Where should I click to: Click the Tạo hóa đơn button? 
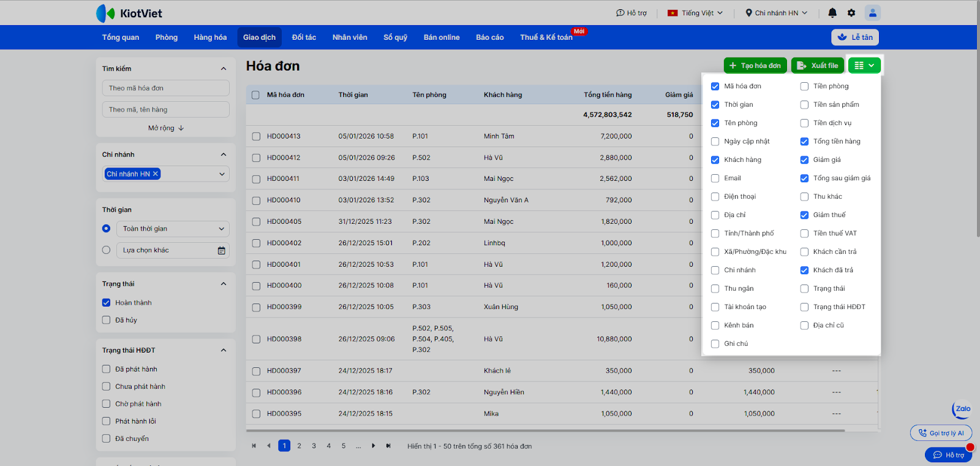(x=755, y=66)
